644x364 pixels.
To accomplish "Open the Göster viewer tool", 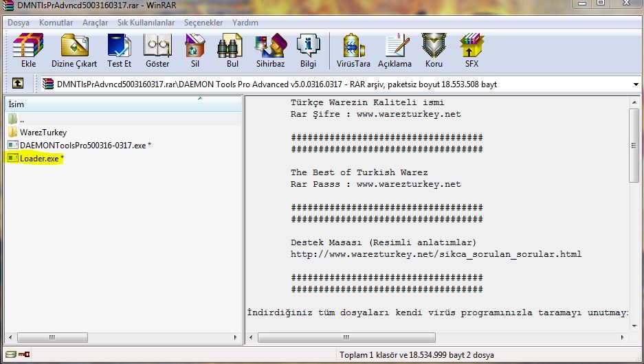I will tap(157, 46).
